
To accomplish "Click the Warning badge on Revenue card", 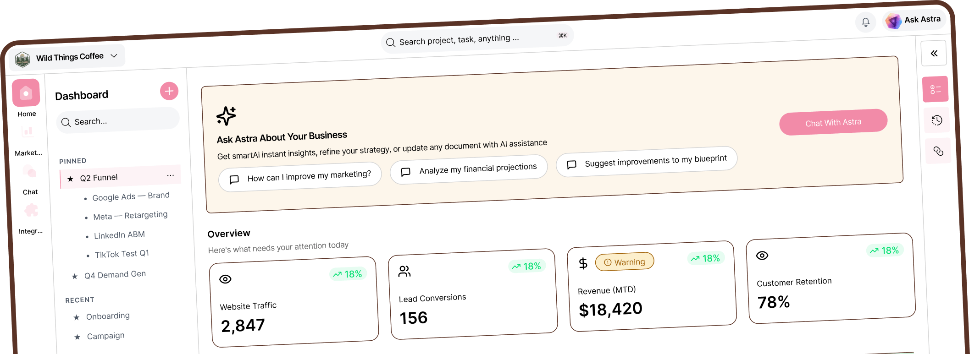I will point(625,262).
